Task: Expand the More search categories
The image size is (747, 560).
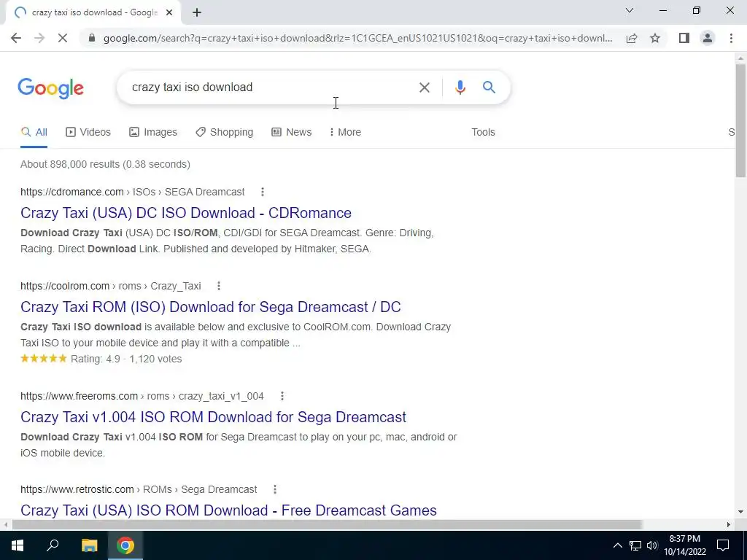Action: 345,133
